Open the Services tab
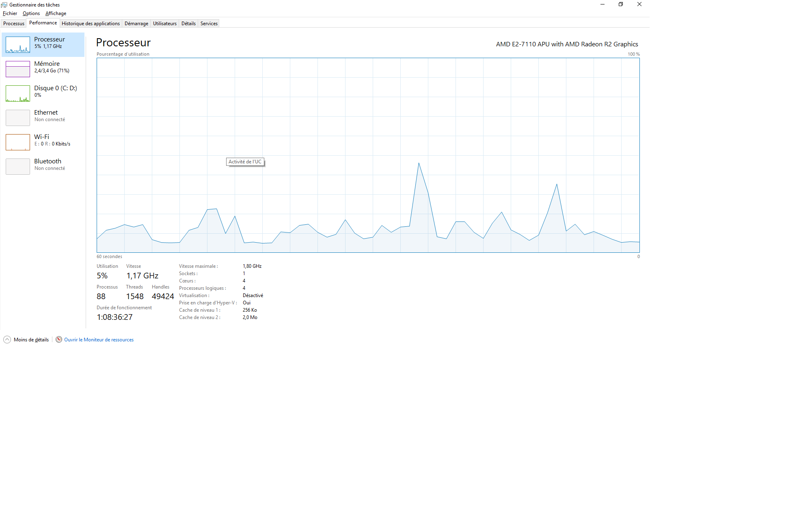Screen dimensions: 812x508 tap(209, 24)
